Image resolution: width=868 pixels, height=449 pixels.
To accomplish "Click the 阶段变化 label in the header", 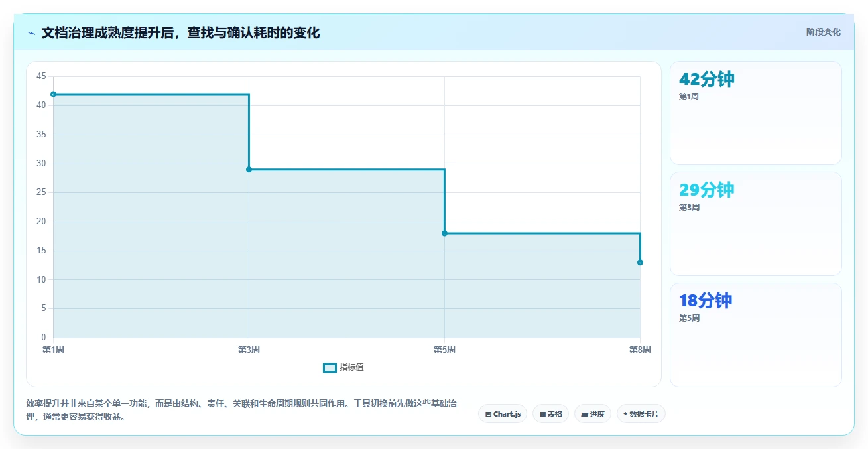I will 824,32.
